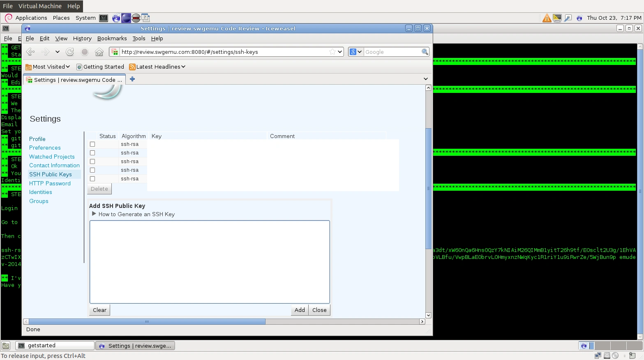This screenshot has width=644, height=360.
Task: Click the browser vertical scrollbar thumb
Action: click(x=428, y=189)
